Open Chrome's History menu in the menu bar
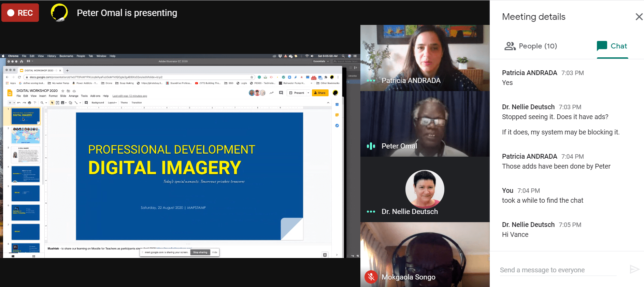Viewport: 644px width, 287px height. 52,56
